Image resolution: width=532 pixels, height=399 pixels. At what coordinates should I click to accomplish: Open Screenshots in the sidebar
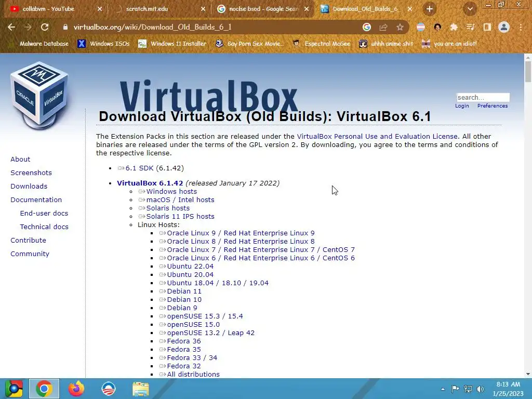pos(31,172)
